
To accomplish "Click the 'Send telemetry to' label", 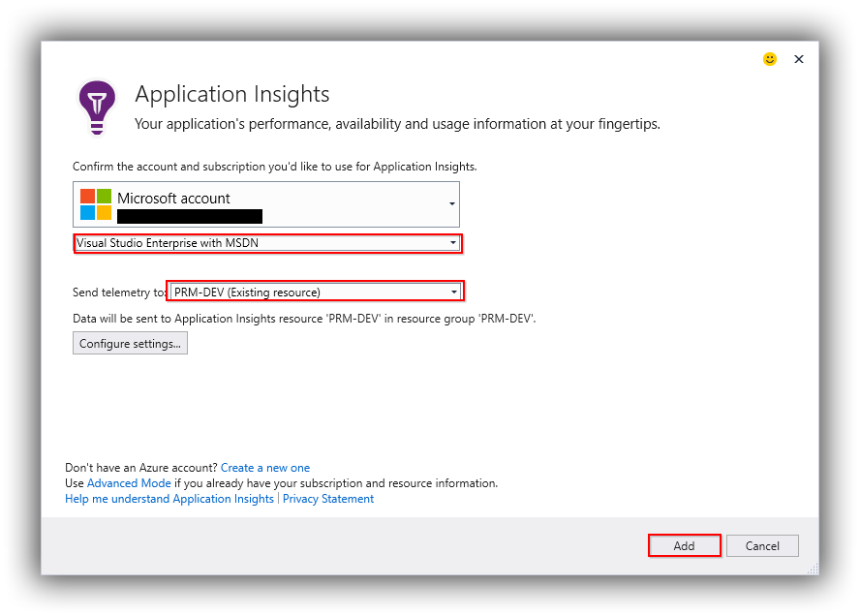I will click(x=119, y=293).
